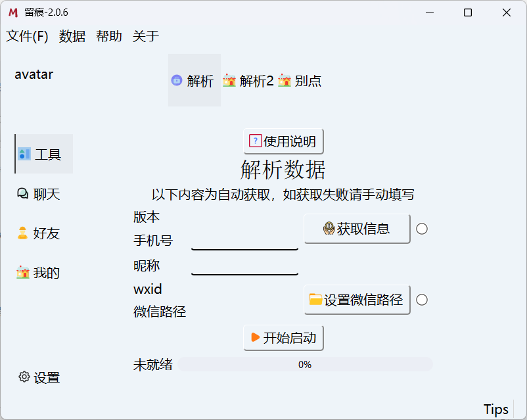Click the 设置 gear icon

point(24,377)
